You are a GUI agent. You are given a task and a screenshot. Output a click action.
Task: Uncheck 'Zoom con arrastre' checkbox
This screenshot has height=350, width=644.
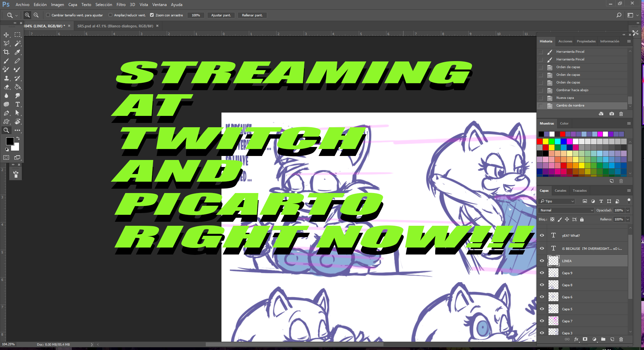152,15
